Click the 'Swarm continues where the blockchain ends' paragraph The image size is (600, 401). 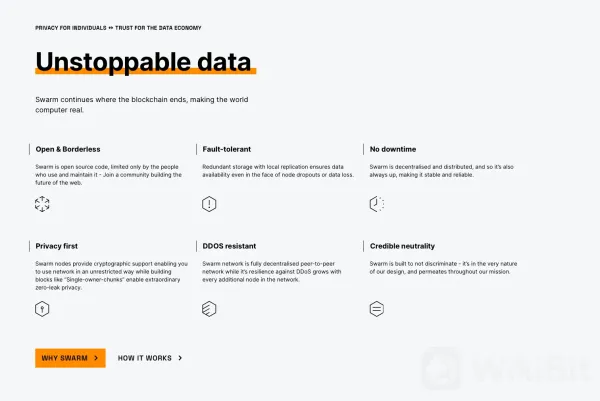(x=141, y=104)
